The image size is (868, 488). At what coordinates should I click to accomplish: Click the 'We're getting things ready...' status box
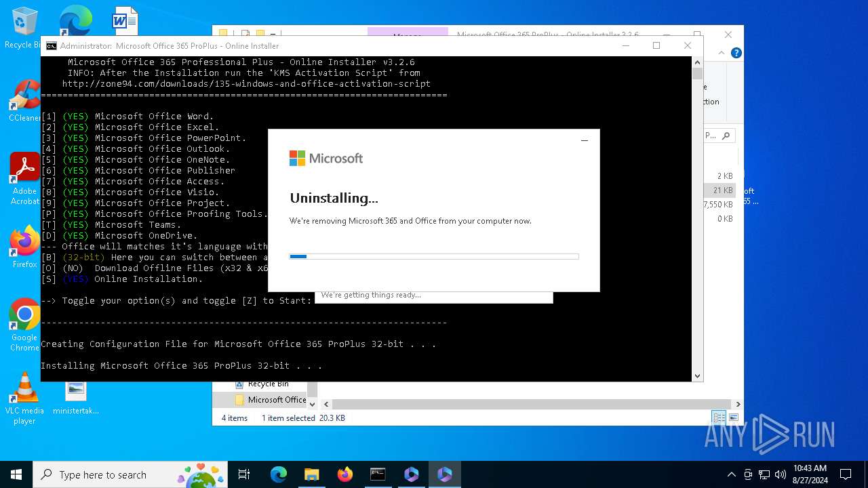(x=434, y=296)
